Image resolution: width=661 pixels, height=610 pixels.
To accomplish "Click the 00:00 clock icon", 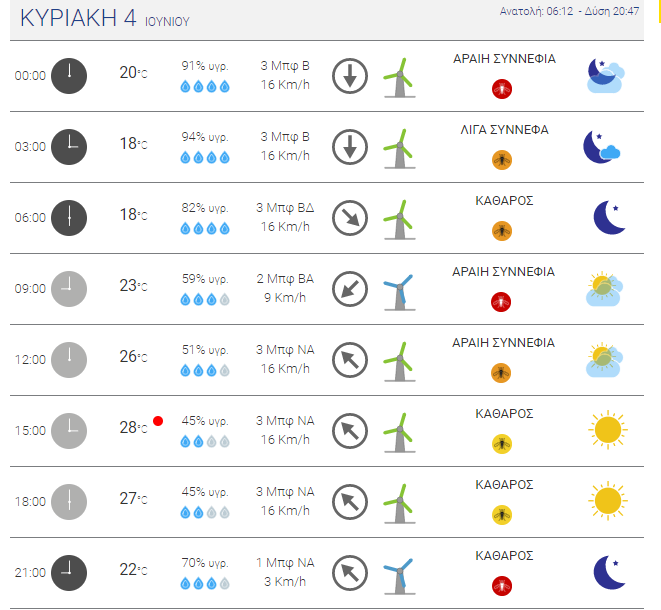I will [x=69, y=76].
